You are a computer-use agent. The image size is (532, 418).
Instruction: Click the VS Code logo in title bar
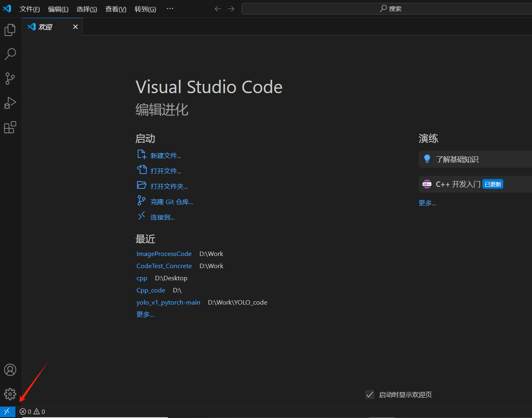[7, 9]
